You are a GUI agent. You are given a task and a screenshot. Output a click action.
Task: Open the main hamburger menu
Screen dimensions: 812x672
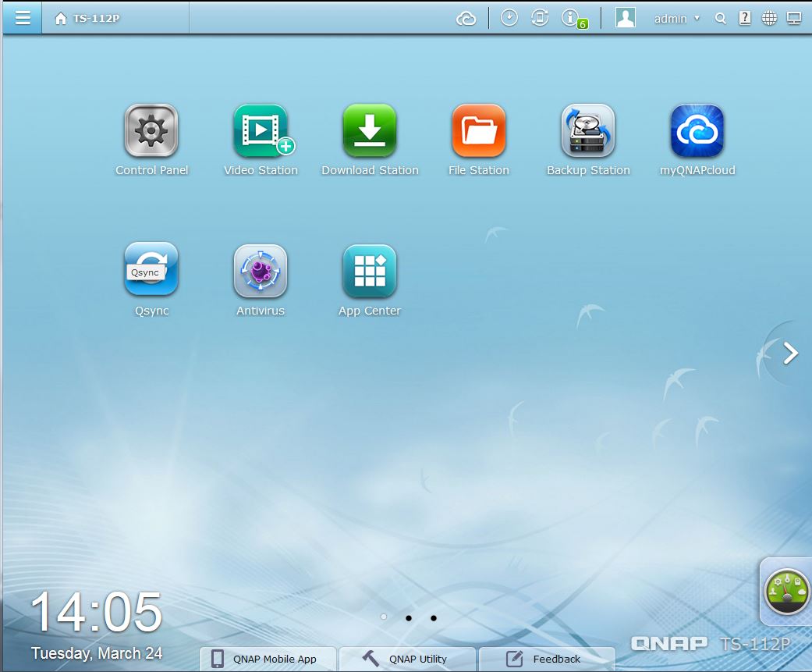tap(23, 18)
